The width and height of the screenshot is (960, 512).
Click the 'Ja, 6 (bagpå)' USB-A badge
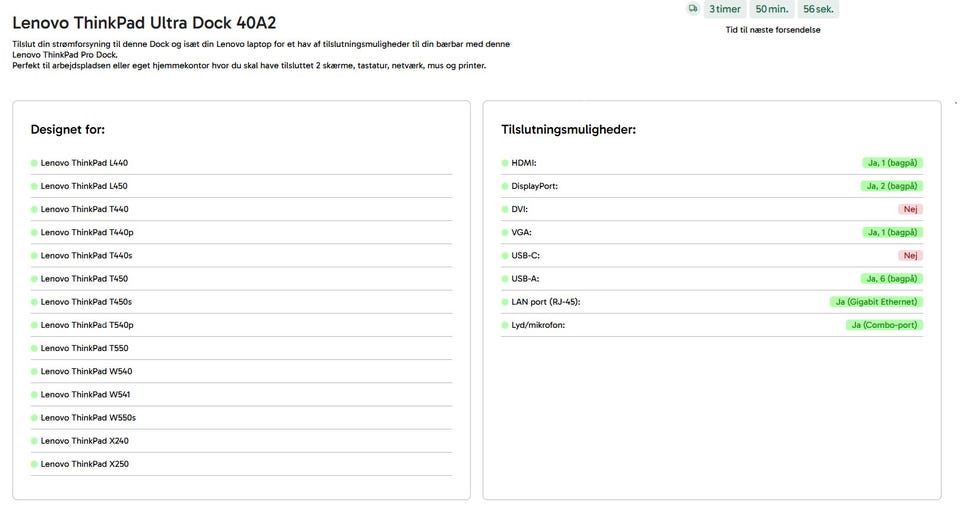[x=891, y=279]
